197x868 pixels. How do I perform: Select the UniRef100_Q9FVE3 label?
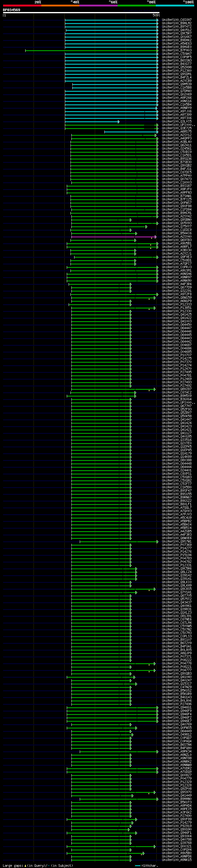coord(177,257)
